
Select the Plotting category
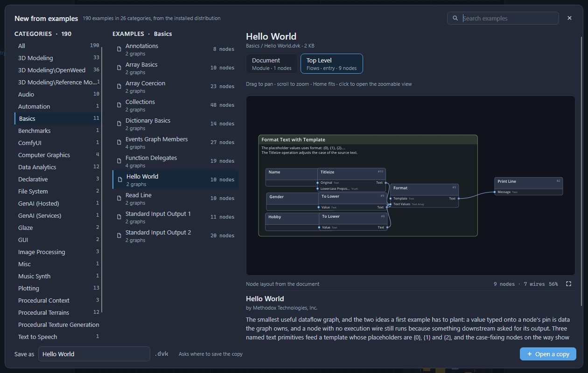[58, 288]
